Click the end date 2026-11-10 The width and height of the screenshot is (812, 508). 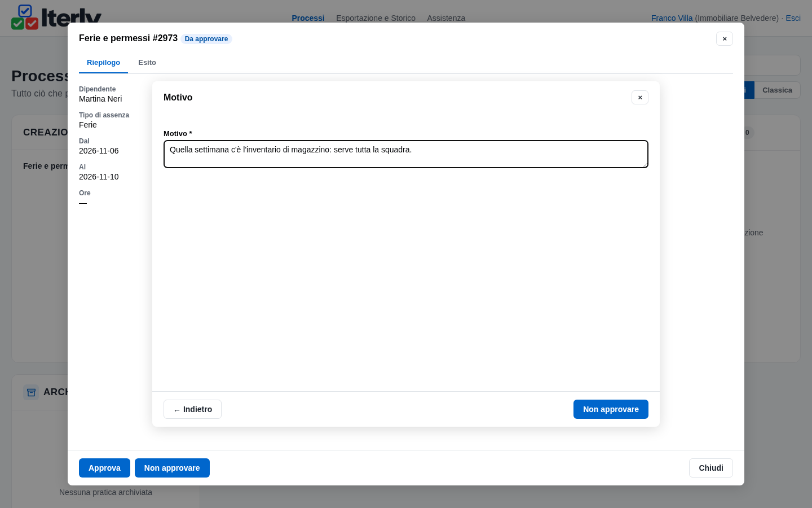pos(99,177)
